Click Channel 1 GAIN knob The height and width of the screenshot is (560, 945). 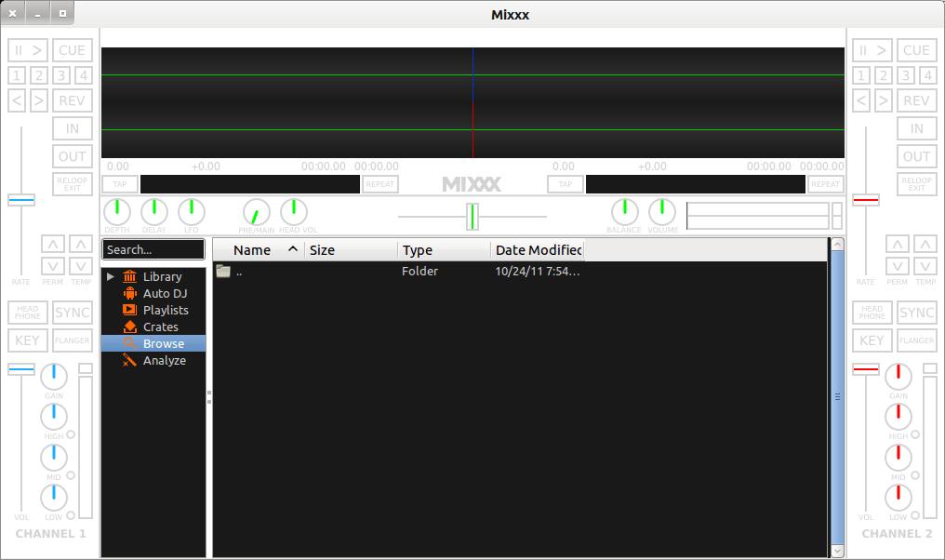tap(54, 376)
